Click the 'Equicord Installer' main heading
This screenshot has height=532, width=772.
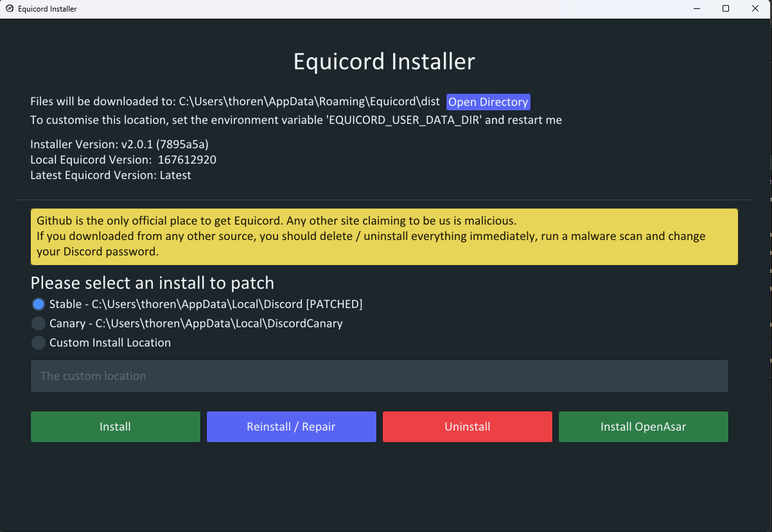[x=384, y=62]
